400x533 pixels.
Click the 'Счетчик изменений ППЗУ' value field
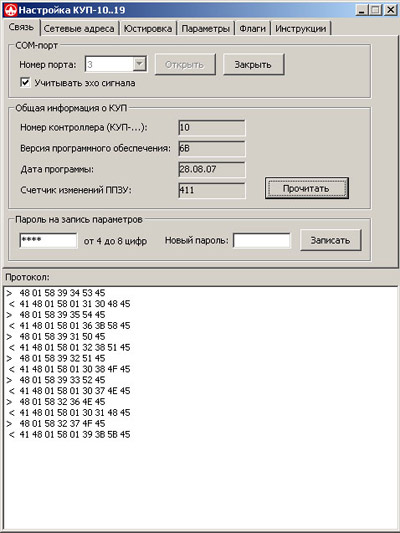tap(211, 190)
